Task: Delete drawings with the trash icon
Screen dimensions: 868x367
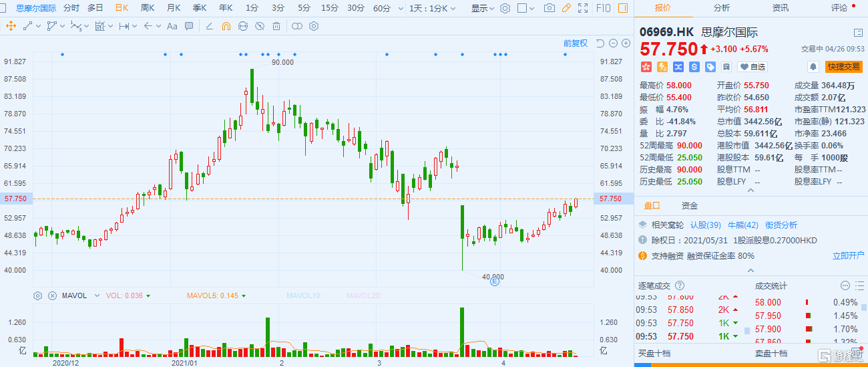Action: point(276,26)
